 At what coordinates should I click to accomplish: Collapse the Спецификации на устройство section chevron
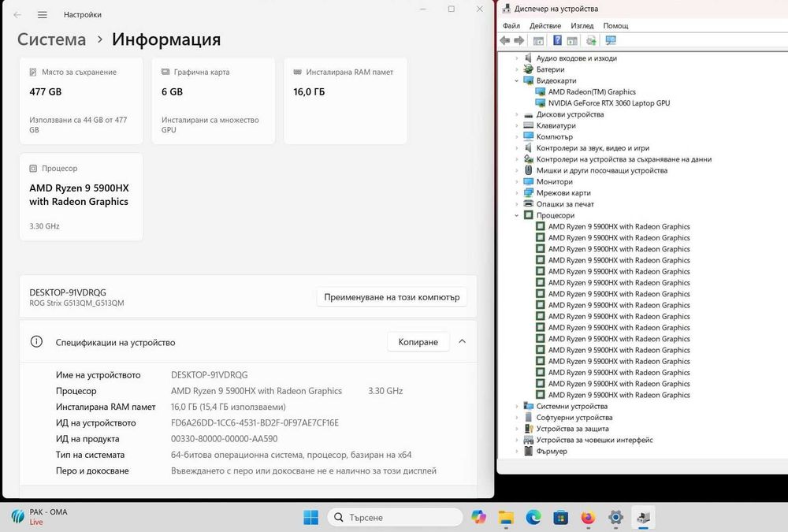pos(463,341)
